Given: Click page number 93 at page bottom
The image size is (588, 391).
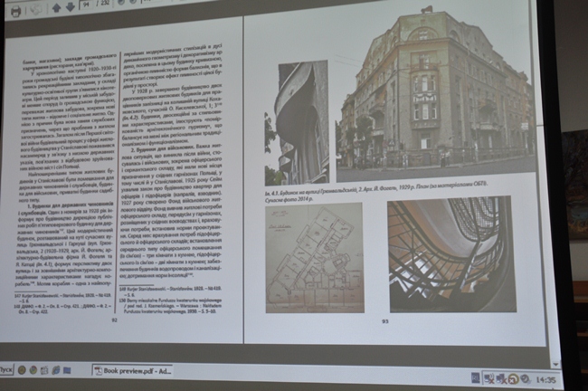Looking at the screenshot, I should click(x=385, y=321).
